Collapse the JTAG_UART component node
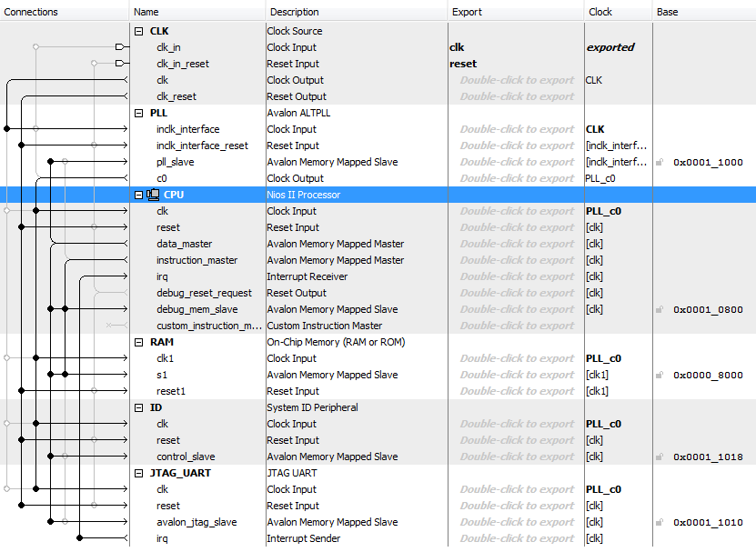Viewport: 756px width, 552px height. click(x=138, y=473)
